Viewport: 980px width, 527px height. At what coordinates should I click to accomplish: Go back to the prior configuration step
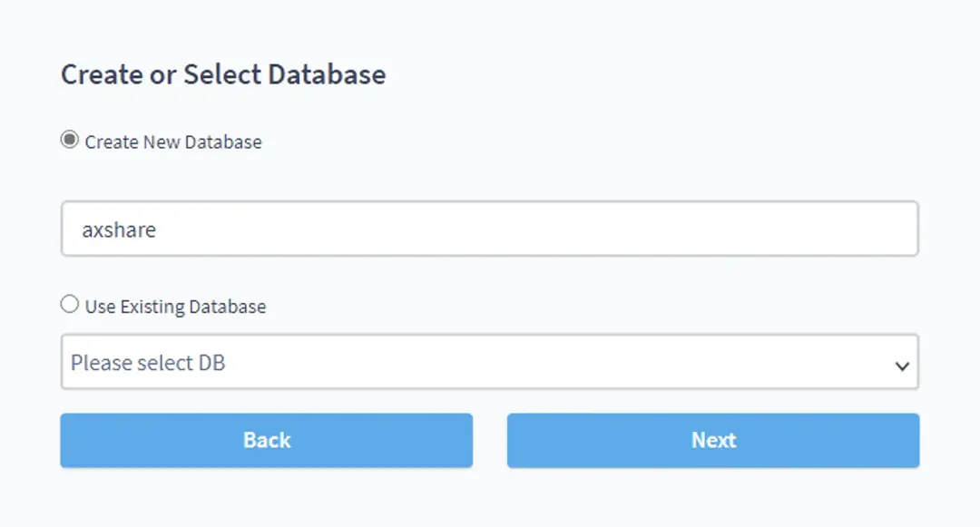(x=266, y=440)
